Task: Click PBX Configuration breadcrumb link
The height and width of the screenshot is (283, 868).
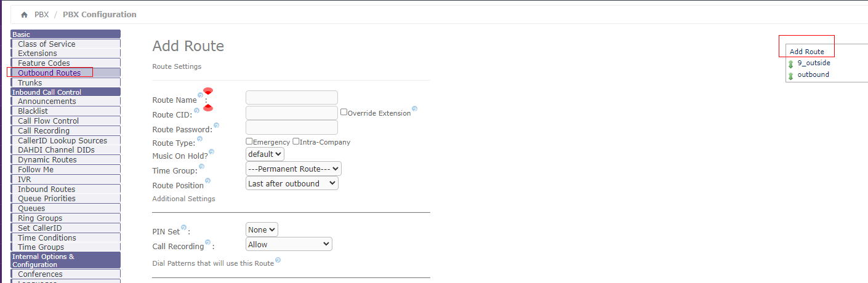Action: (x=100, y=14)
